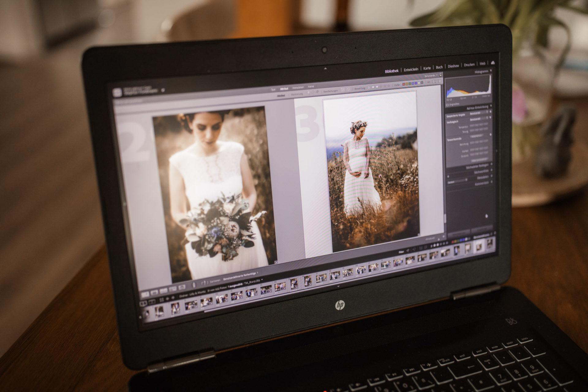
Task: Select the loupe view icon
Action: [154, 292]
